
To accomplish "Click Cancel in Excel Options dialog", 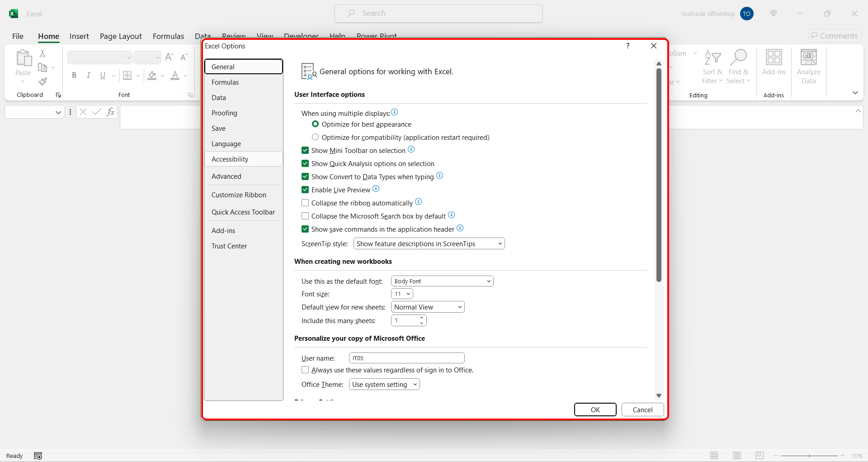I will click(642, 410).
